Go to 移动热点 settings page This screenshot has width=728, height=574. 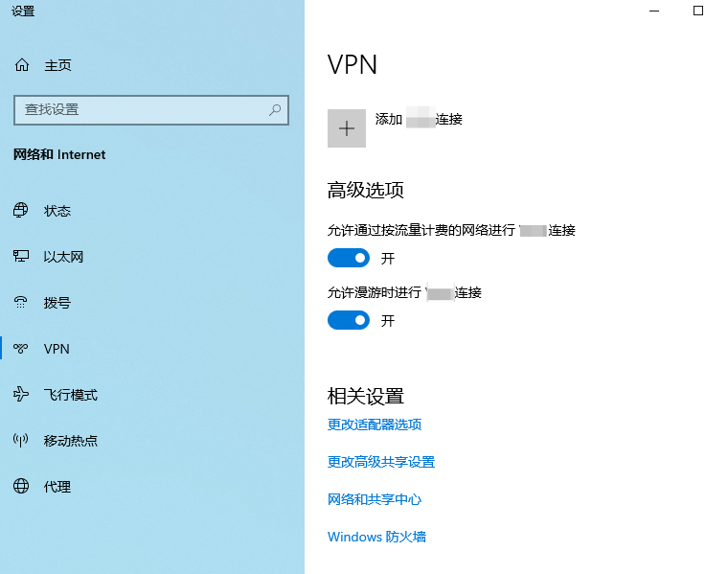click(x=70, y=441)
